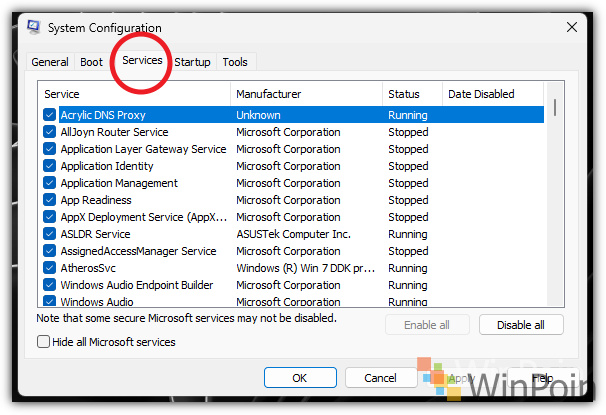Screen dimensions: 606x415
Task: Click Running status of AtherosSvc
Action: tap(408, 268)
